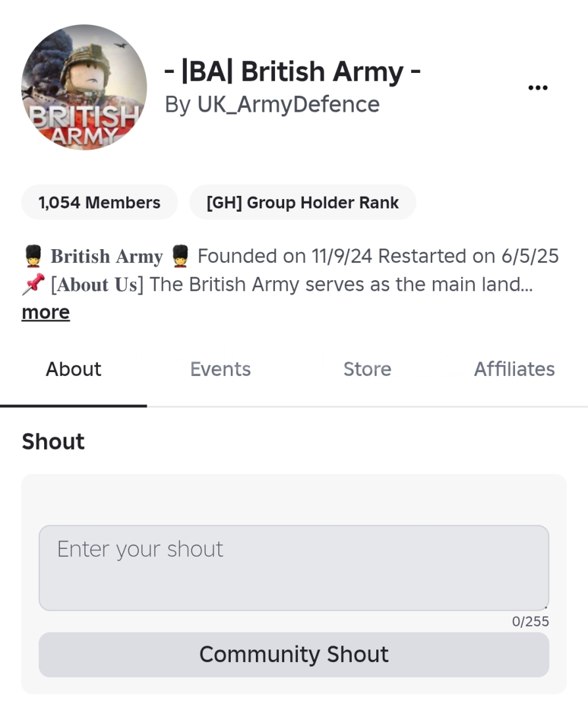Focus the 'Enter your shout' text box
Viewport: 588px width, 710px height.
[293, 567]
